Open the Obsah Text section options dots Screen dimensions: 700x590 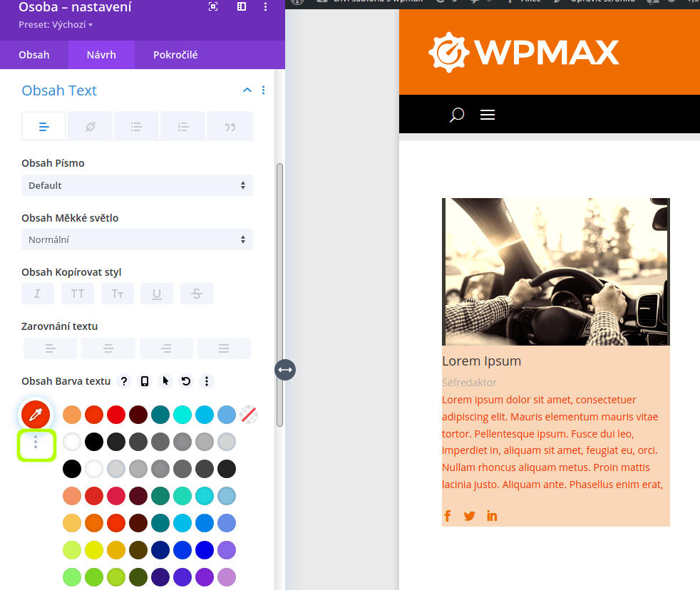coord(264,90)
